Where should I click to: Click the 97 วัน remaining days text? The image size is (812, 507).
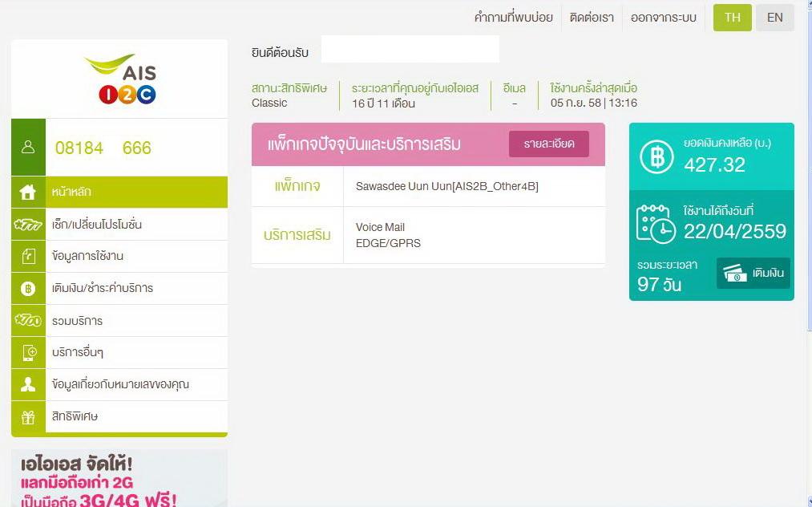[x=659, y=284]
